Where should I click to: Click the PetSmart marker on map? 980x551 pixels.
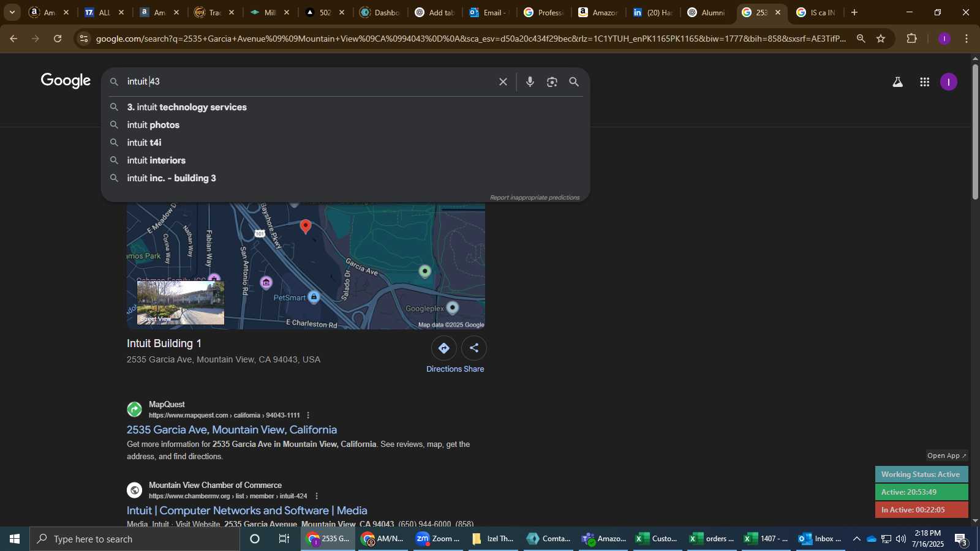314,297
